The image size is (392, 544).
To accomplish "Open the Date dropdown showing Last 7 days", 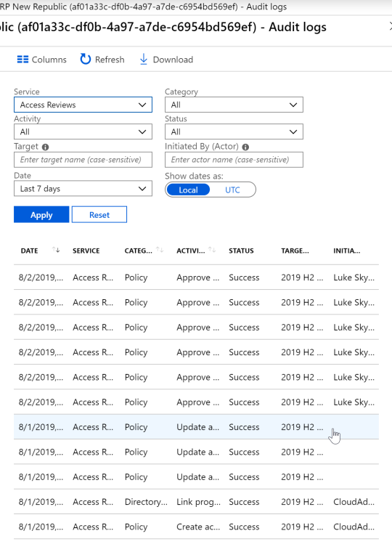I will point(83,189).
